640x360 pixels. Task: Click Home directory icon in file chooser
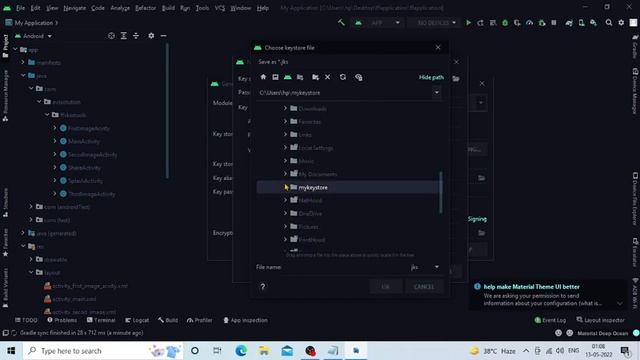click(x=263, y=77)
